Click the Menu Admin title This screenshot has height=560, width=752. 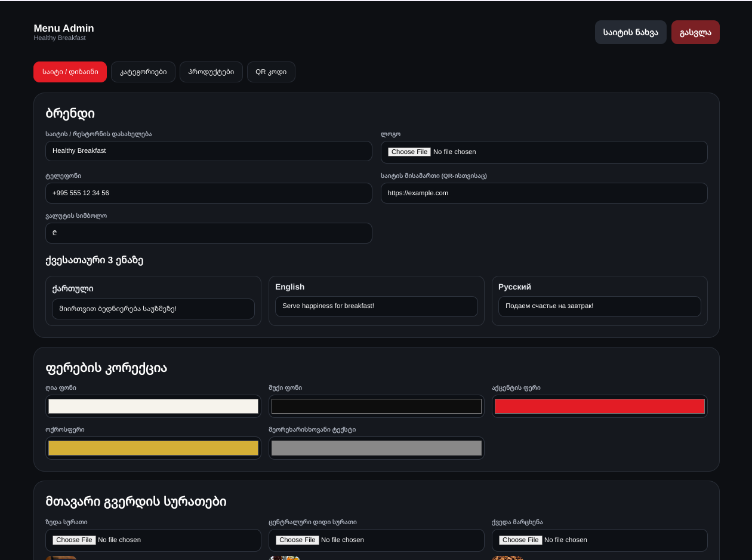tap(64, 28)
